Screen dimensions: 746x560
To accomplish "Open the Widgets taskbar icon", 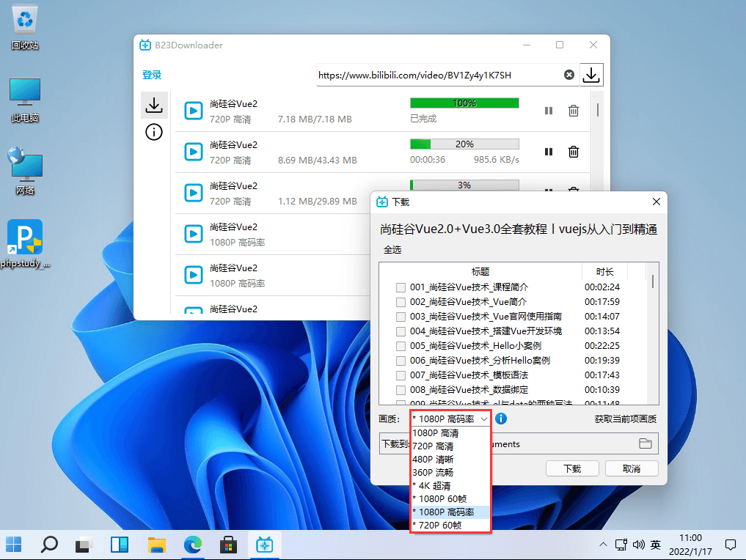I will coord(120,545).
